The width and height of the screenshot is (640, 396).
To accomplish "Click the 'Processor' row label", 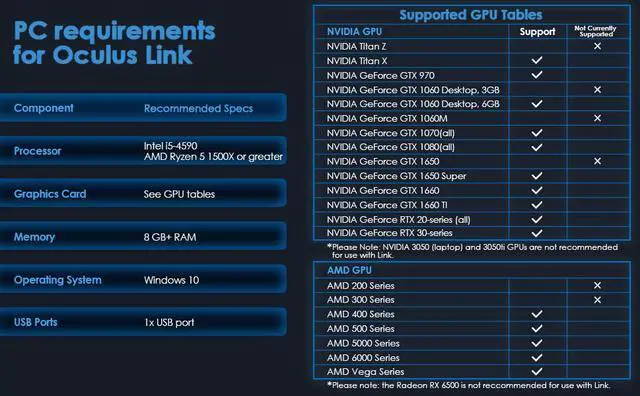I will point(38,151).
